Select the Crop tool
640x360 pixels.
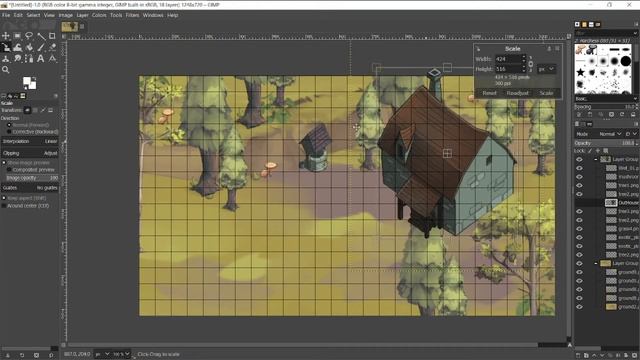pos(52,36)
